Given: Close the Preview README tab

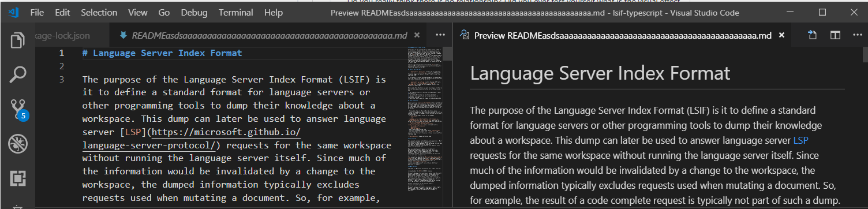Looking at the screenshot, I should [x=781, y=35].
